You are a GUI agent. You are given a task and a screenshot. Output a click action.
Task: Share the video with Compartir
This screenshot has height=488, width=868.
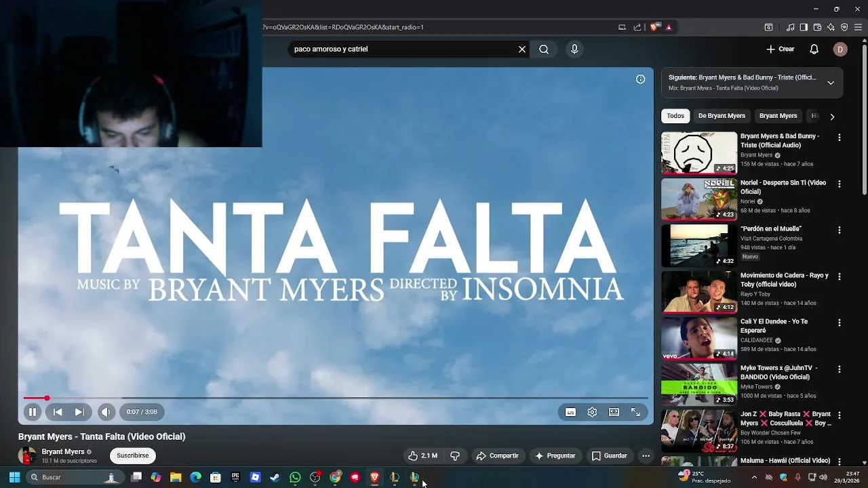pos(498,455)
